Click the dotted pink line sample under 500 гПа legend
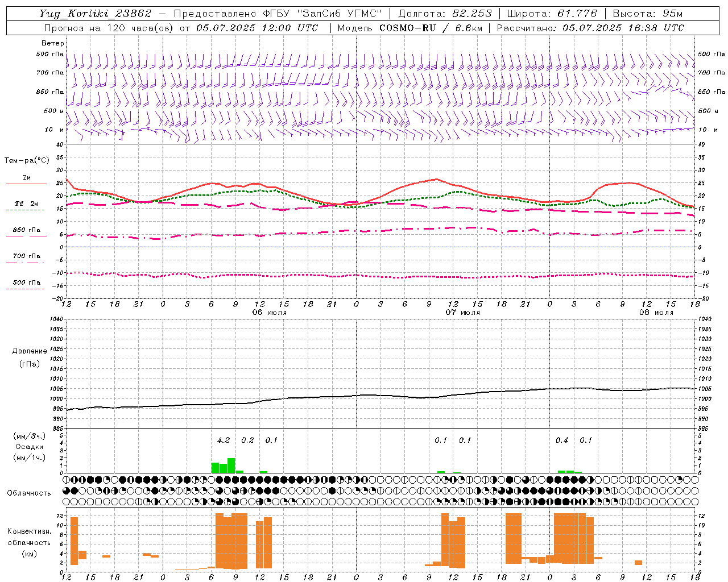 pyautogui.click(x=25, y=289)
